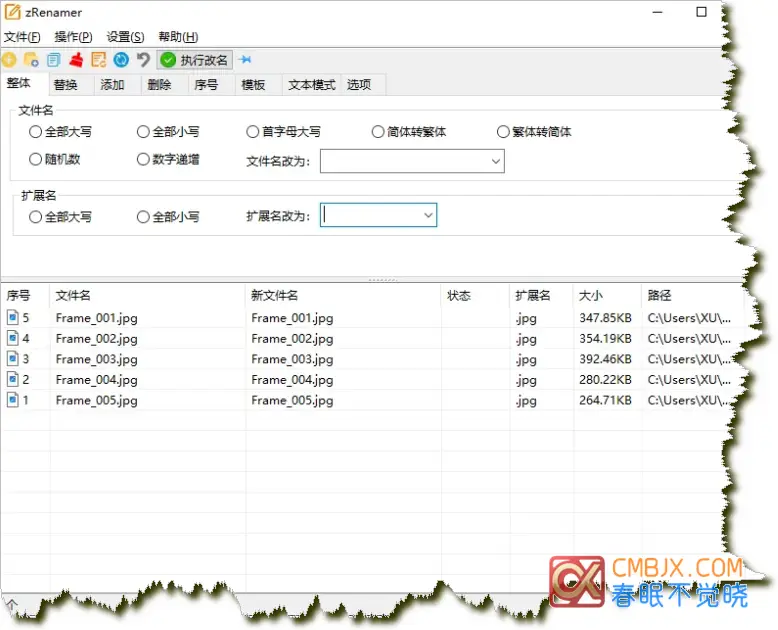Click file icon of row Frame_005.jpg
778x630 pixels.
(13, 400)
